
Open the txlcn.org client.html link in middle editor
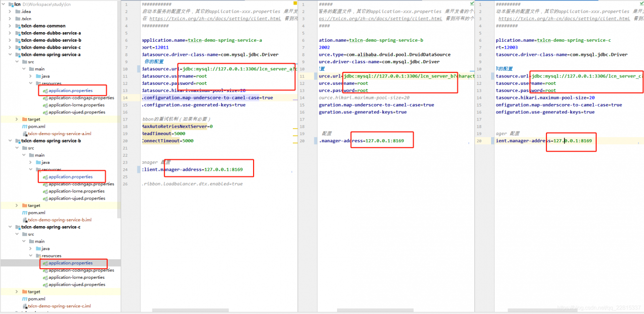pos(381,19)
